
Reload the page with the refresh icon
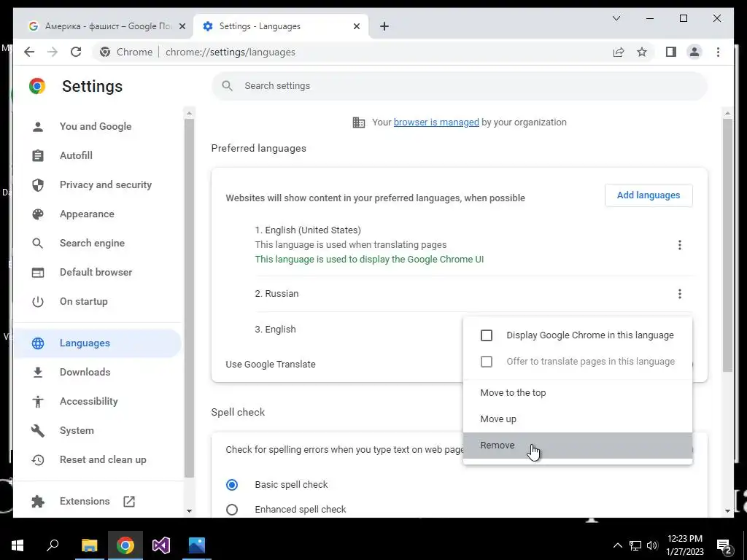tap(76, 52)
